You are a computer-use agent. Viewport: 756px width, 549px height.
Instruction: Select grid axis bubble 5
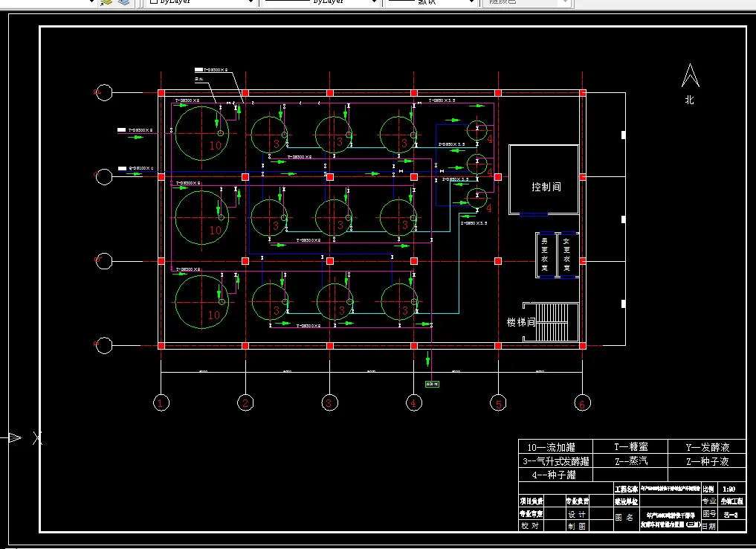click(498, 402)
